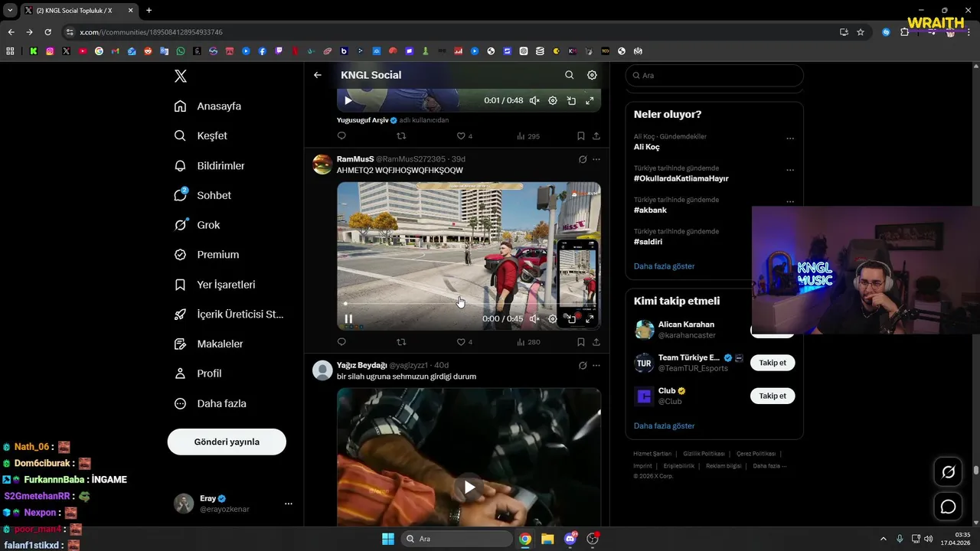Open Yağız Beydağı post more options
Image resolution: width=980 pixels, height=551 pixels.
596,365
